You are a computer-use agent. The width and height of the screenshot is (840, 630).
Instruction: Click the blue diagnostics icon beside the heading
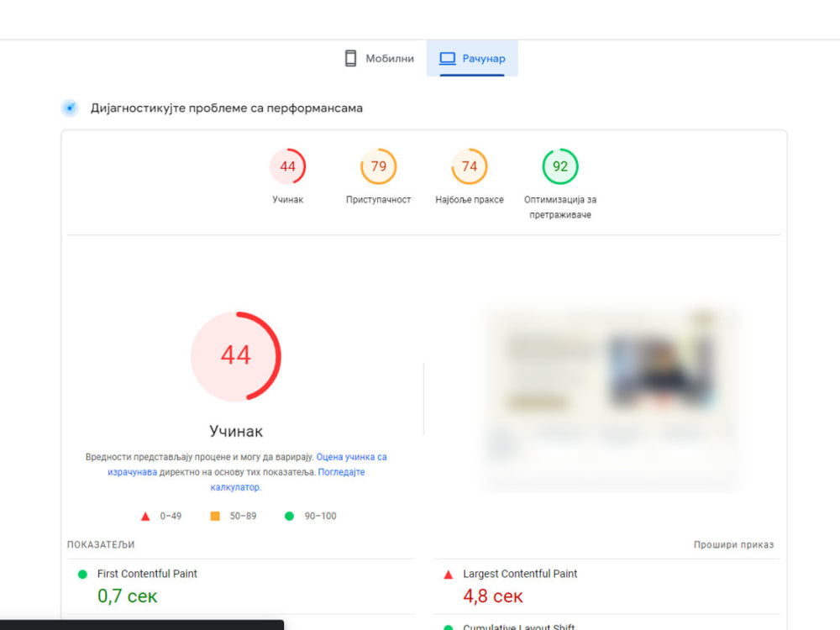point(70,108)
